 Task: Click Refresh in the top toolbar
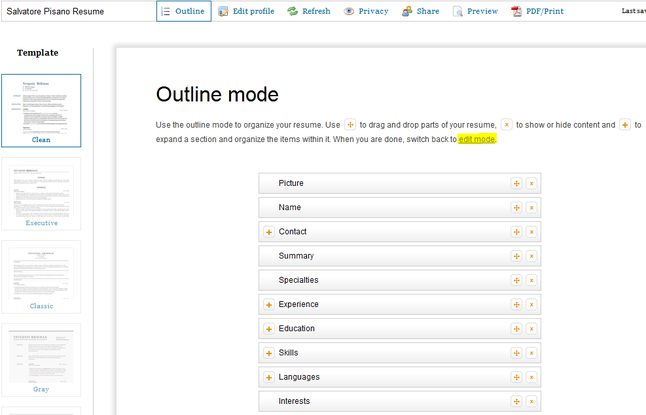pyautogui.click(x=309, y=11)
